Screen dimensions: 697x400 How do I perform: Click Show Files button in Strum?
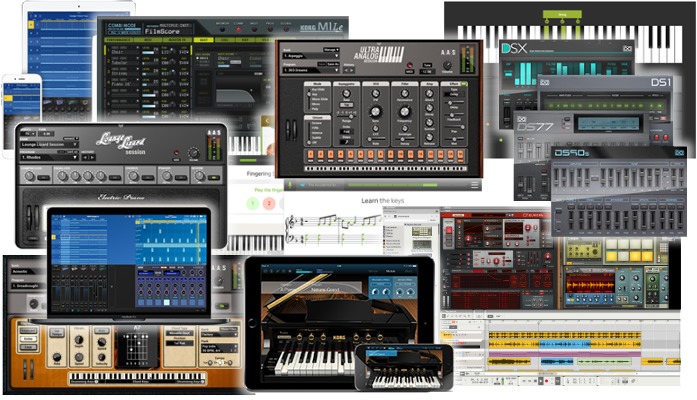click(x=228, y=329)
